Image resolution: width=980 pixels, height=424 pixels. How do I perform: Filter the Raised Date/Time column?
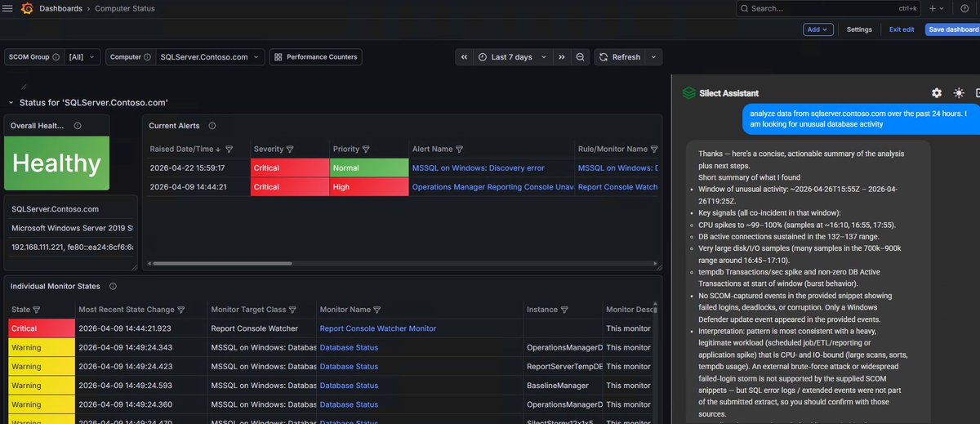point(229,150)
